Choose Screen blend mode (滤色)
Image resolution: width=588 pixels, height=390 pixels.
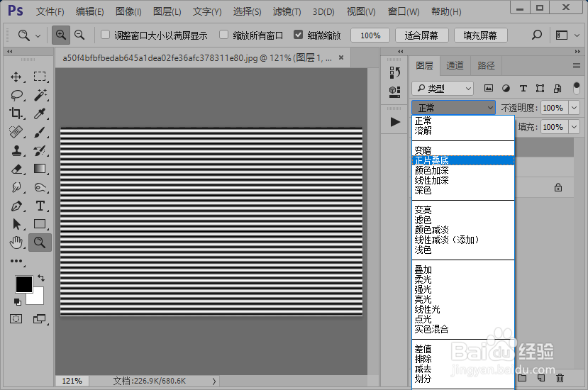(x=462, y=220)
